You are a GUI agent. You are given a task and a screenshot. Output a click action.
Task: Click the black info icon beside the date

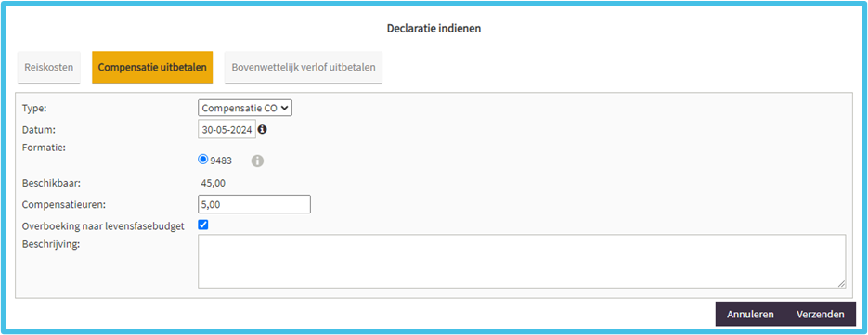click(x=263, y=129)
